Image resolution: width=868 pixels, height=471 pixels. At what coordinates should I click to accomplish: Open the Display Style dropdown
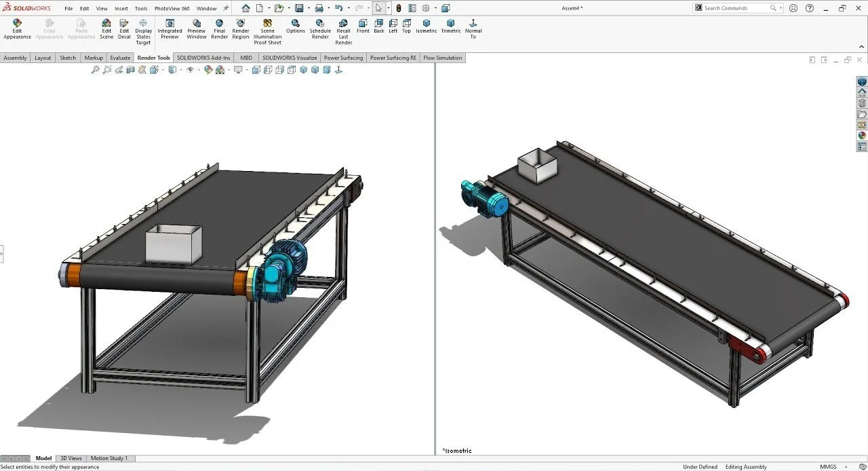180,69
